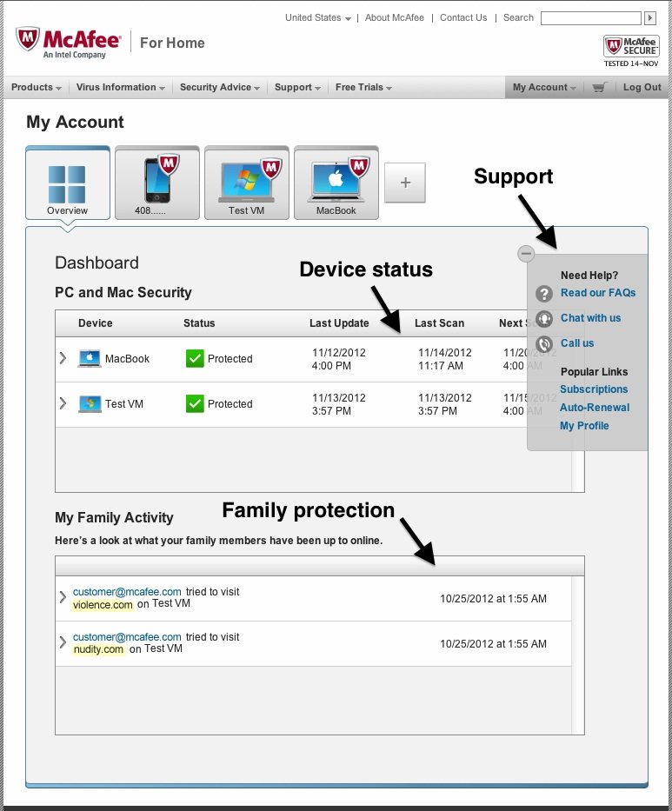Click Log Out
Screen dimensions: 672x811
tap(642, 88)
